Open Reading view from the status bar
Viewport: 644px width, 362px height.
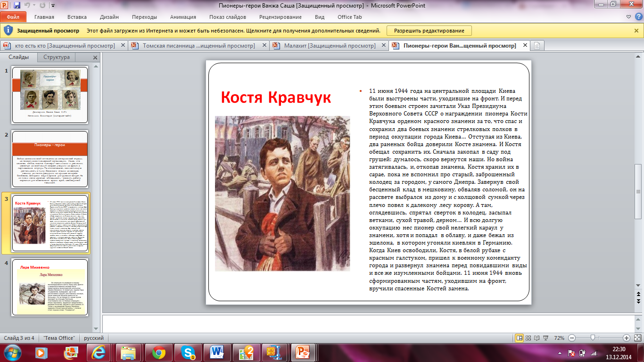537,338
